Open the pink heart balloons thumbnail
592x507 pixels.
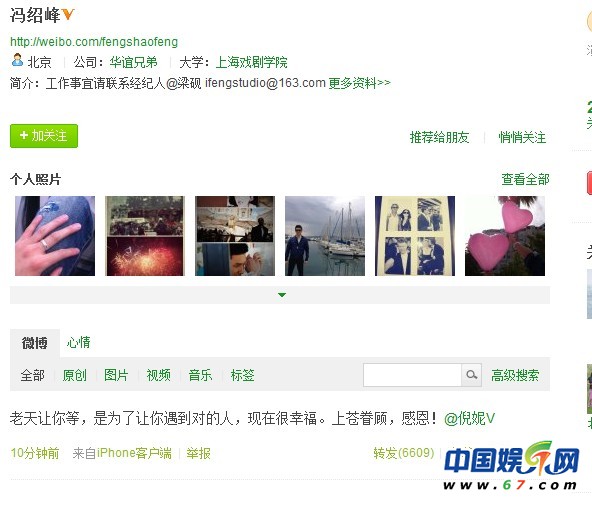505,236
